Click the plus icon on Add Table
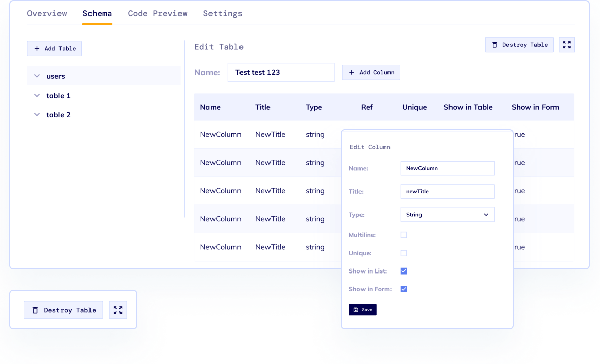Screen dimensions: 600x364 coord(37,49)
